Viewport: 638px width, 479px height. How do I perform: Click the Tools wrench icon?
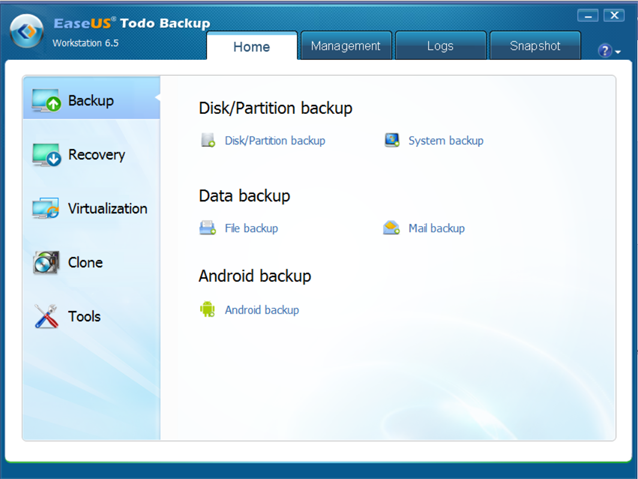[x=46, y=317]
